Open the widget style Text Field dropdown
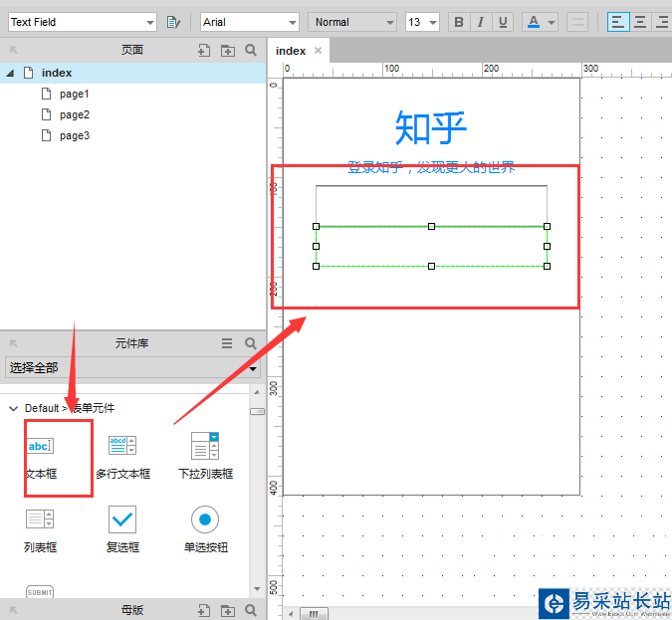Screen dimensions: 672x620 (82, 22)
